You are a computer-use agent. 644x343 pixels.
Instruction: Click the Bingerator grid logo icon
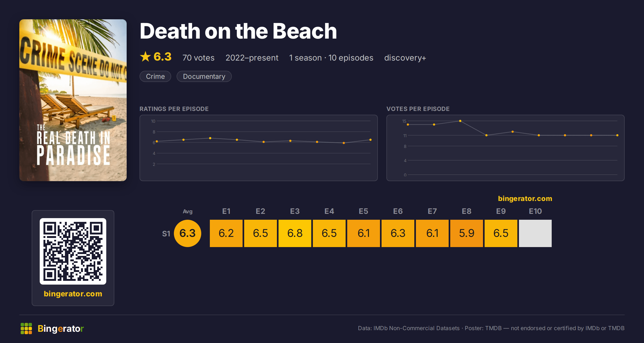tap(26, 329)
